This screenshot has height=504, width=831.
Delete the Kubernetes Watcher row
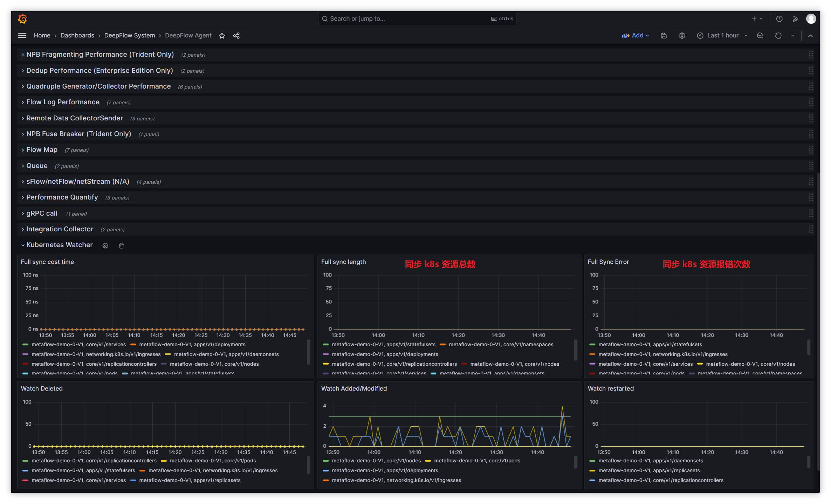coord(121,245)
